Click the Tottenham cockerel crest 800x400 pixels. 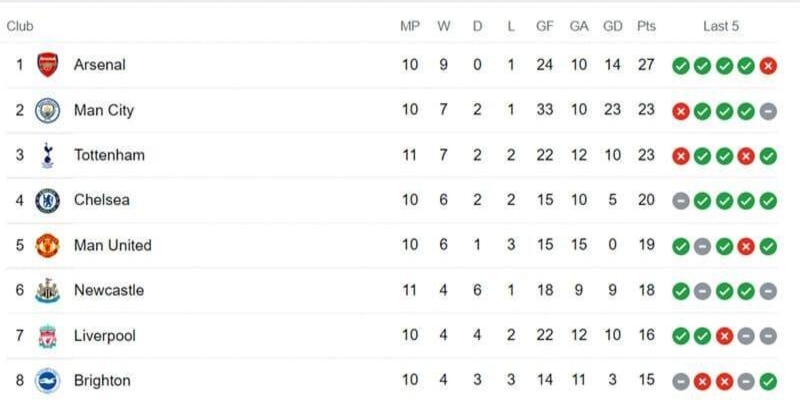(47, 155)
